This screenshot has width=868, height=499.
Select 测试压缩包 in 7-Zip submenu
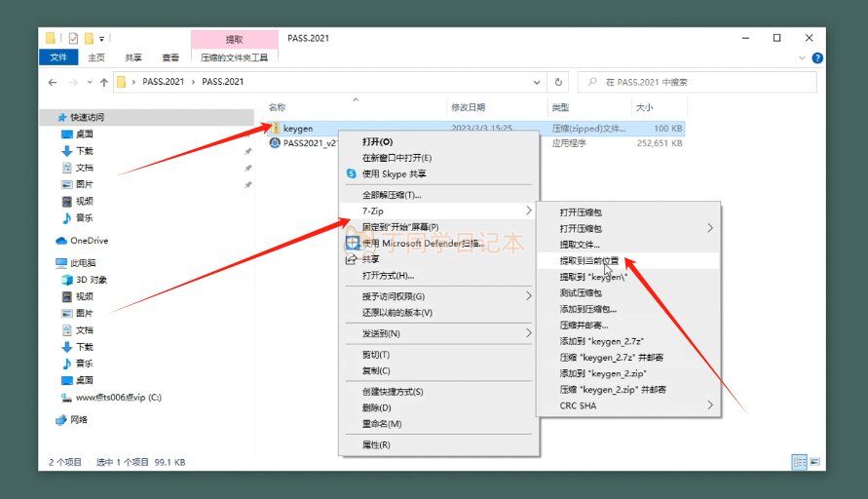(629, 292)
